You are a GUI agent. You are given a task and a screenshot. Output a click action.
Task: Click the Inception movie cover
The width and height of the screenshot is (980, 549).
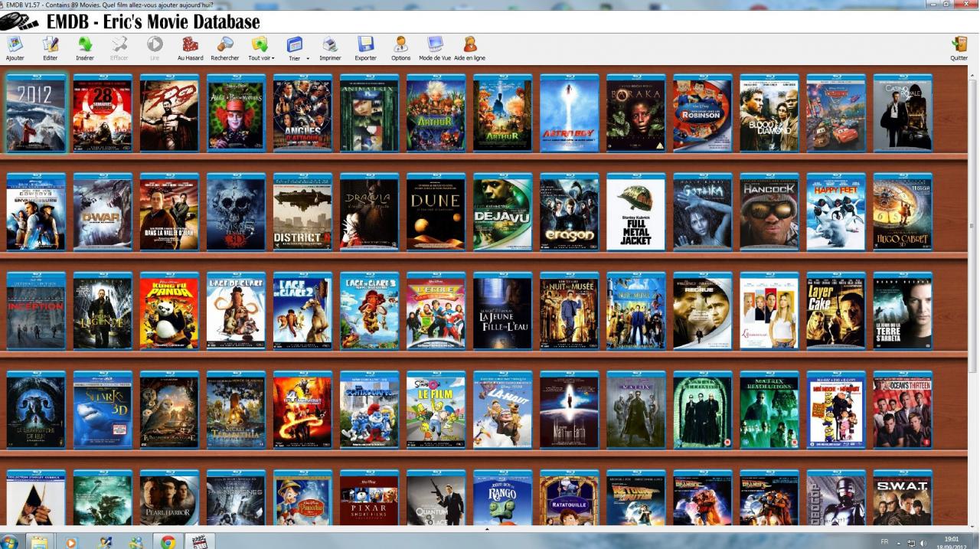[x=36, y=312]
